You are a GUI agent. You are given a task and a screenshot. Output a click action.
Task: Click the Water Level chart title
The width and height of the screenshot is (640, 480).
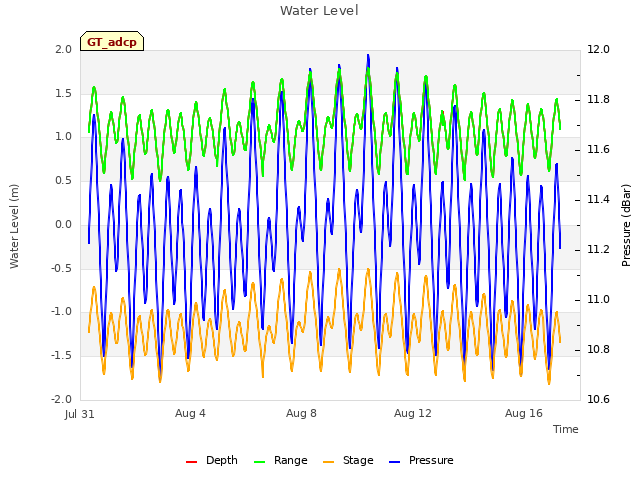(319, 10)
